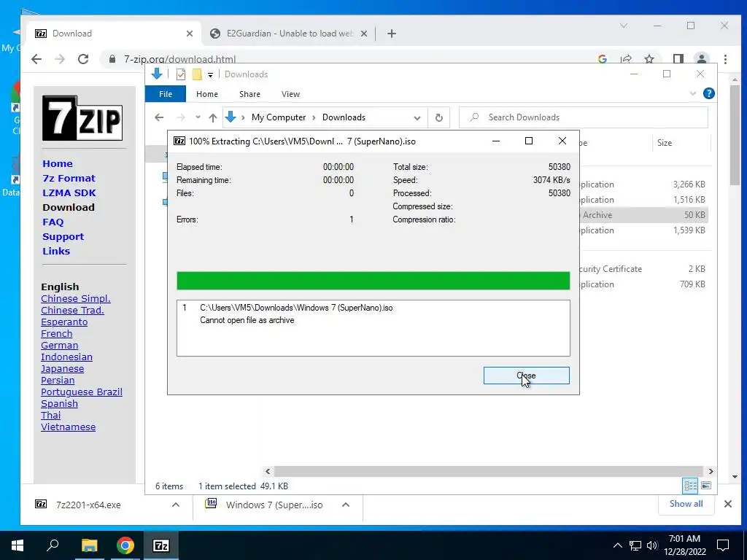Screen dimensions: 747x560
Task: Expand Customize Quick Access Toolbar arrow
Action: pyautogui.click(x=210, y=75)
